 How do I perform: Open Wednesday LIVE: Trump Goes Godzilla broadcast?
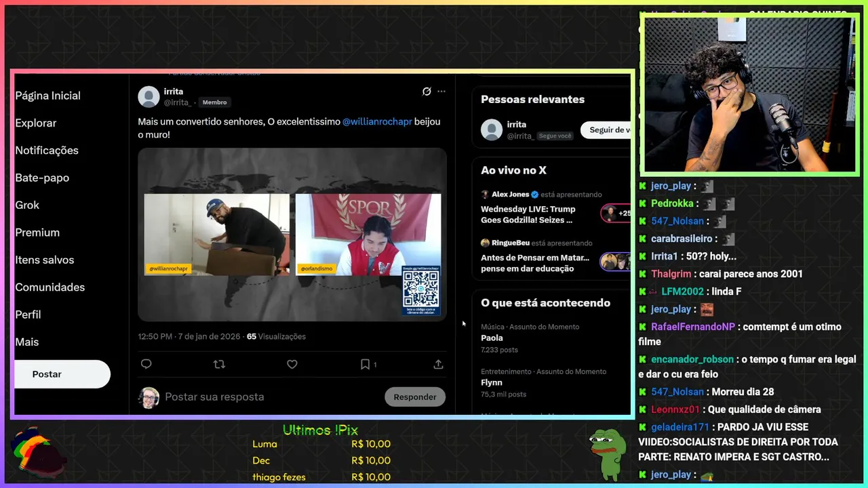(x=528, y=214)
